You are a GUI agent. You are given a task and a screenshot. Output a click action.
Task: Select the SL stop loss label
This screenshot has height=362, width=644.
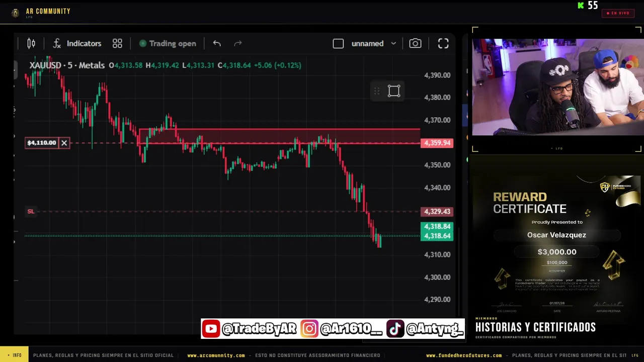tap(31, 211)
